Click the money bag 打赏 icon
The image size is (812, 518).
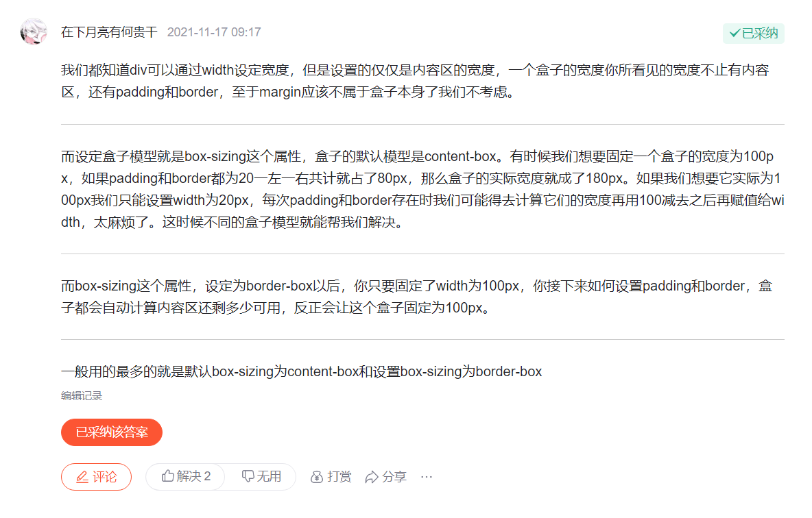point(316,477)
